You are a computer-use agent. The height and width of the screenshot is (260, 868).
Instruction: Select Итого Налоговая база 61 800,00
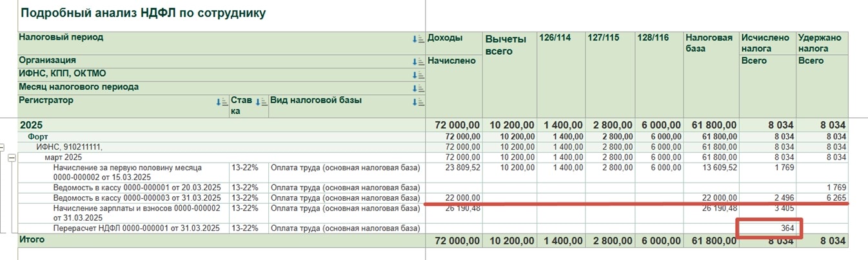pos(714,240)
